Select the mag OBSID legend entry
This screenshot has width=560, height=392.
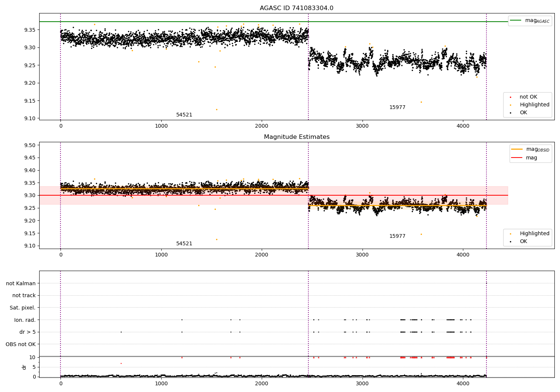[x=530, y=149]
